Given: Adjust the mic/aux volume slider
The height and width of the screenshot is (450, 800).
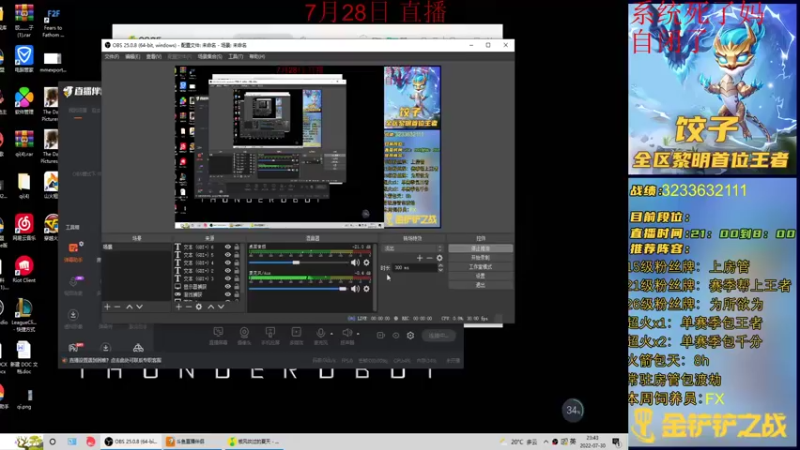Looking at the screenshot, I should point(299,289).
